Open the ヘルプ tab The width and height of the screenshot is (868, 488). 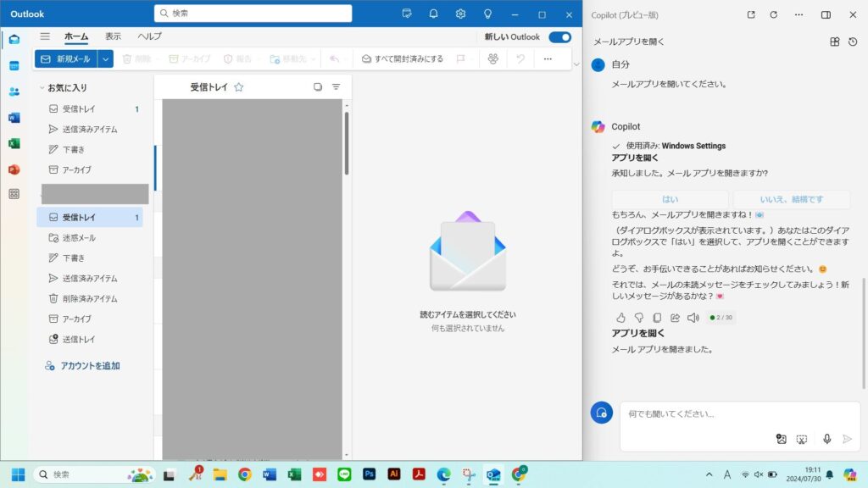coord(149,36)
